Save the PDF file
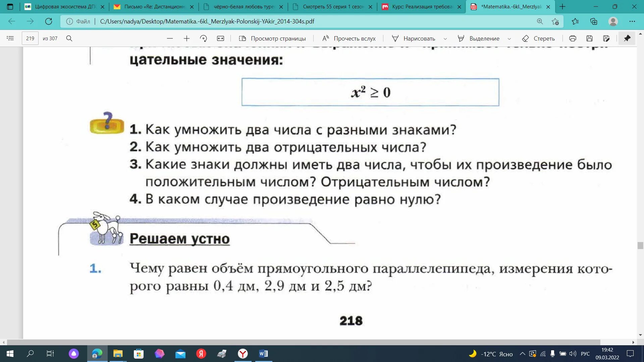This screenshot has width=644, height=362. (x=589, y=39)
